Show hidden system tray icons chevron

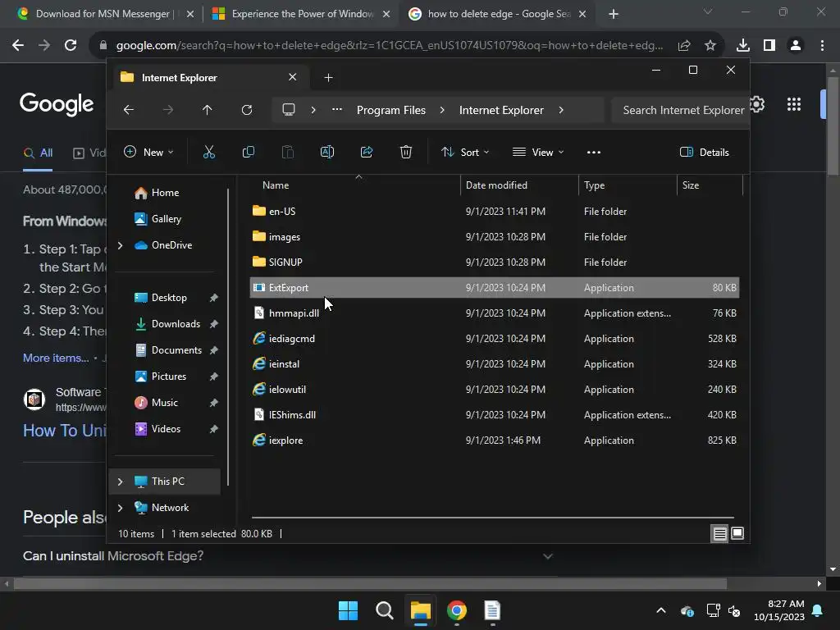pos(661,610)
